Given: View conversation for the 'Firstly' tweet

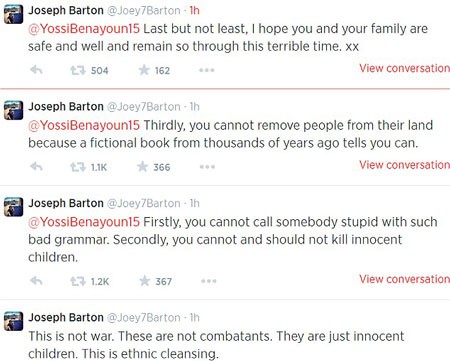Looking at the screenshot, I should coord(404,279).
